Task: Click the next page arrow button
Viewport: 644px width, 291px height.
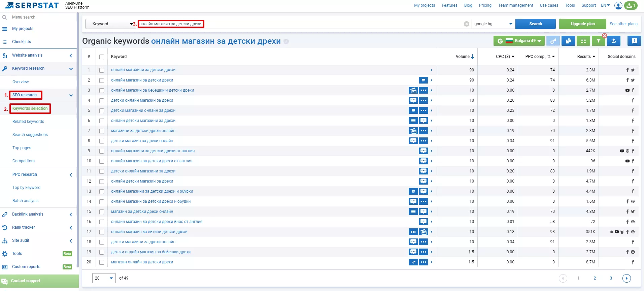Action: pyautogui.click(x=626, y=278)
